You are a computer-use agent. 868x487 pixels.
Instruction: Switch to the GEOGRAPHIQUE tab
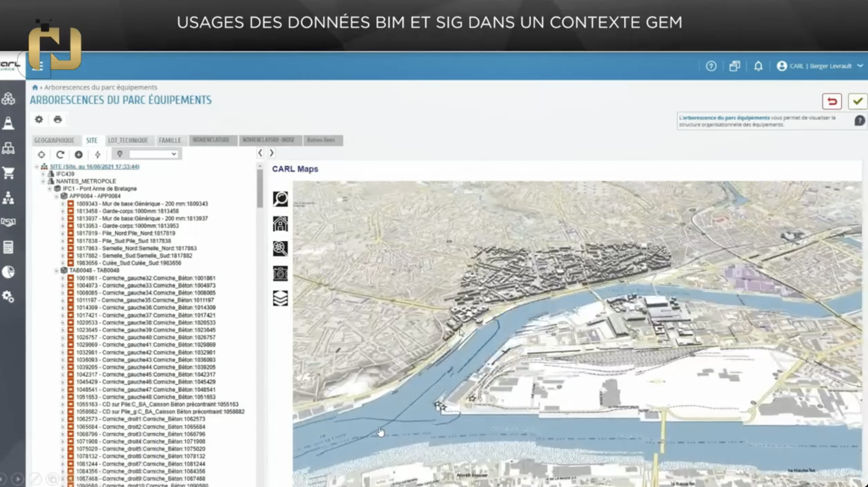[54, 140]
